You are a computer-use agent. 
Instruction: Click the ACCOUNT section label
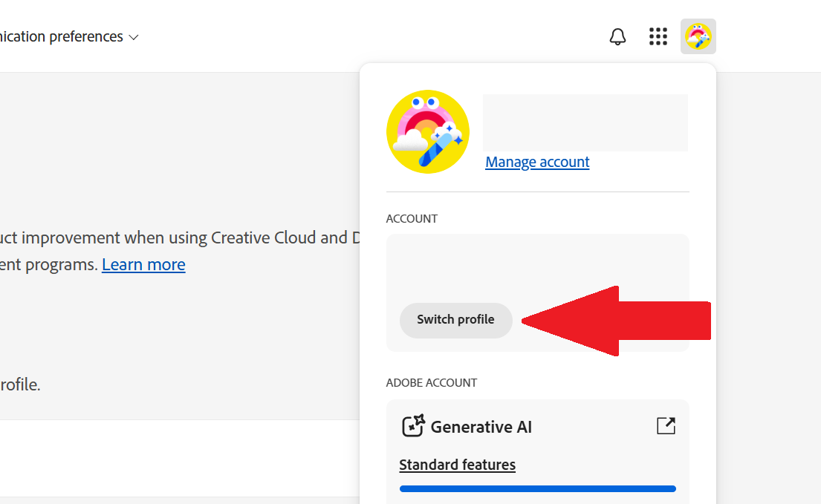coord(412,218)
